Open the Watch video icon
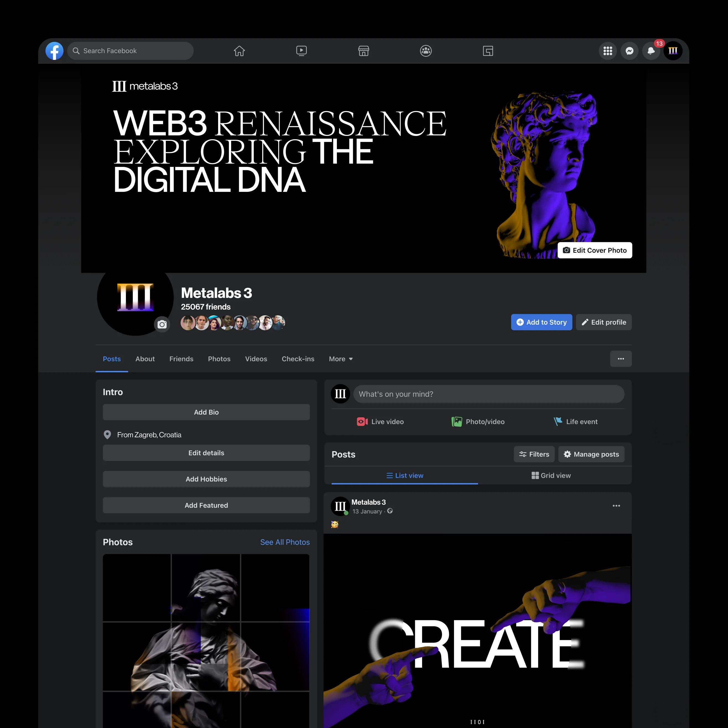Viewport: 728px width, 728px height. tap(301, 51)
